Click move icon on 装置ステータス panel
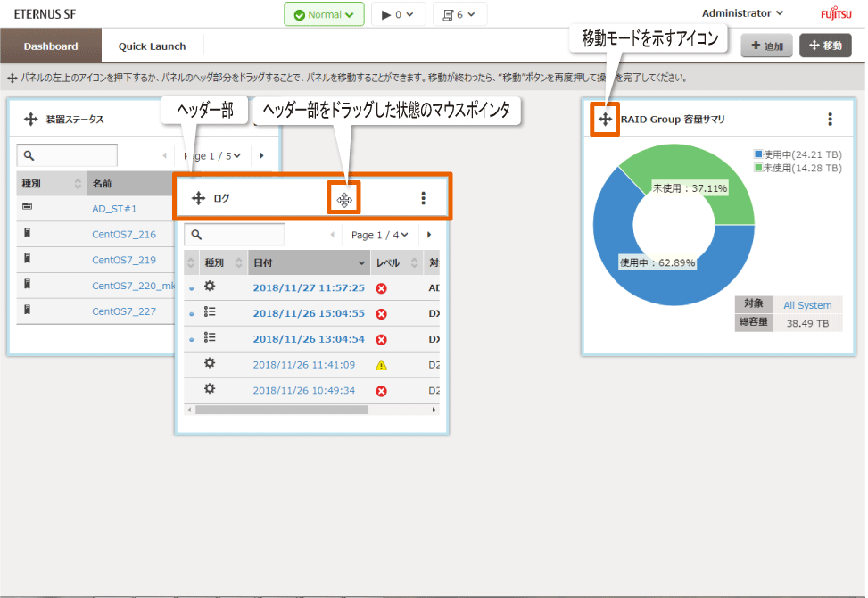Viewport: 868px width, 598px height. pyautogui.click(x=30, y=119)
